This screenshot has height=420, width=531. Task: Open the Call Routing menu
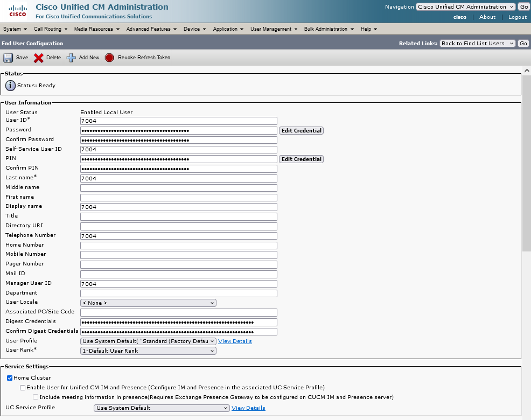coord(50,29)
